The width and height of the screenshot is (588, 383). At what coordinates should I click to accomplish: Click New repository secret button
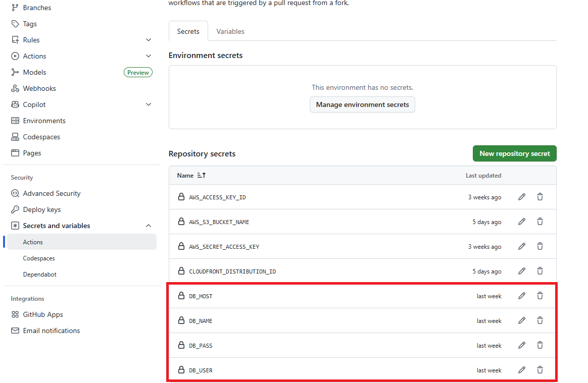[x=514, y=153]
